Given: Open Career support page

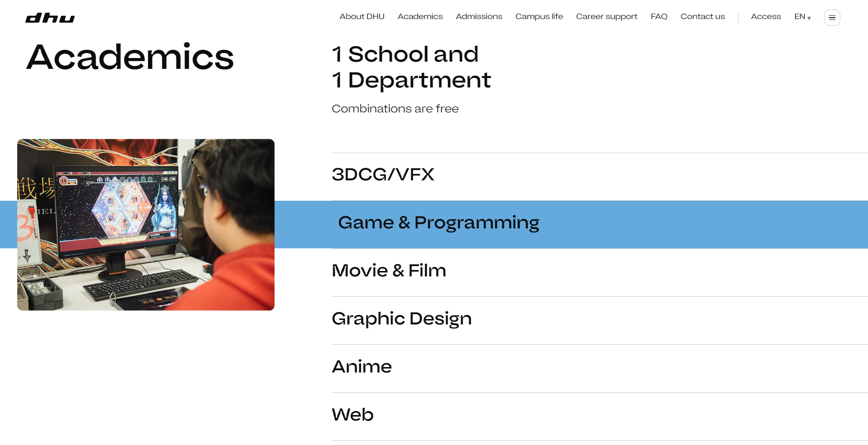Looking at the screenshot, I should click(606, 17).
